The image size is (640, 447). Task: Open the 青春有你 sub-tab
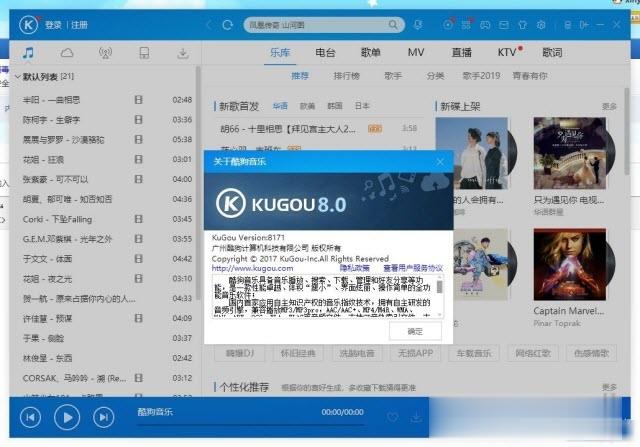[x=530, y=76]
